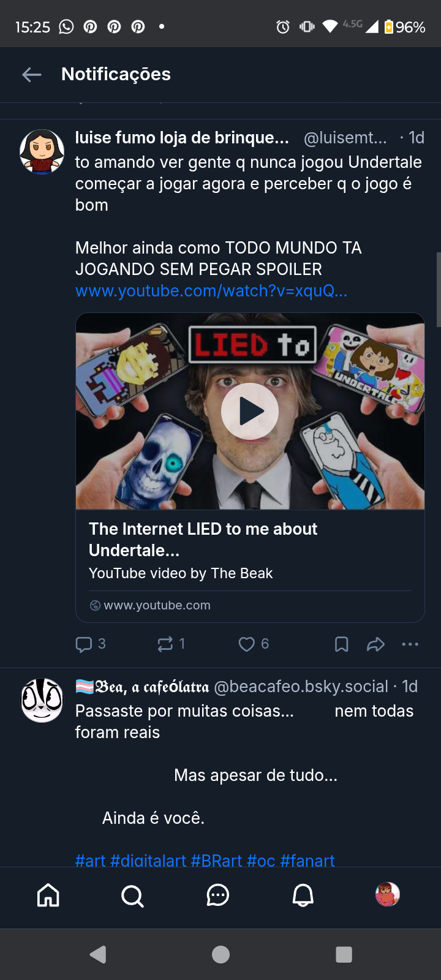Open the www.youtube.com/watch link
Screen dimensions: 441x980
click(211, 291)
